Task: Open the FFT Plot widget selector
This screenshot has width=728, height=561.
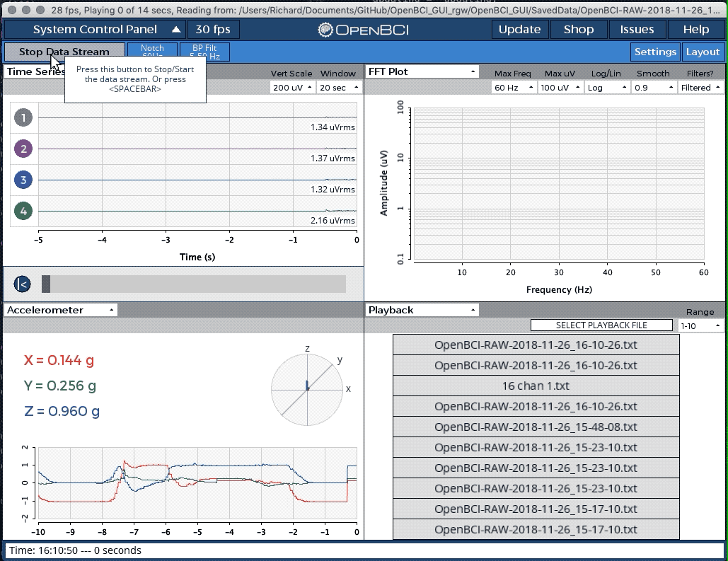Action: (421, 71)
